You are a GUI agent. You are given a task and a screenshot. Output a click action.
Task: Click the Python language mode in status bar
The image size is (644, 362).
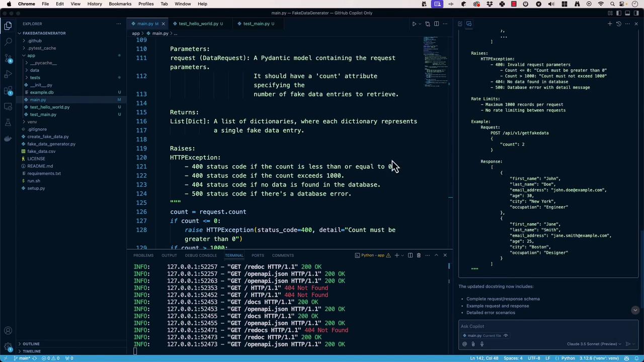(568, 358)
